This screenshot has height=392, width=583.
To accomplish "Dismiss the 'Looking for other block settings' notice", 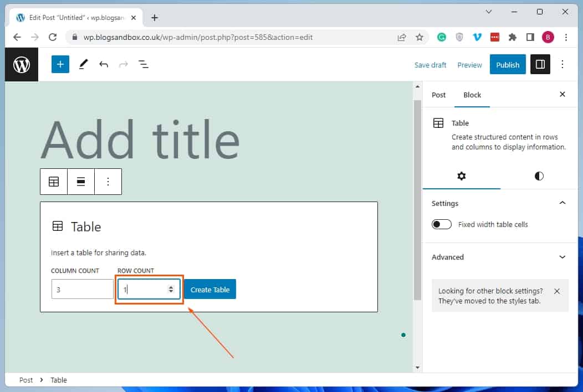I will pyautogui.click(x=556, y=291).
